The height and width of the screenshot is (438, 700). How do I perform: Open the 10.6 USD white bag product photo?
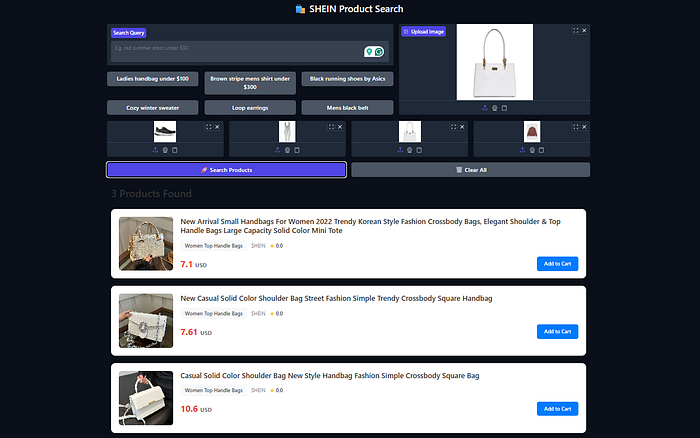(x=146, y=398)
